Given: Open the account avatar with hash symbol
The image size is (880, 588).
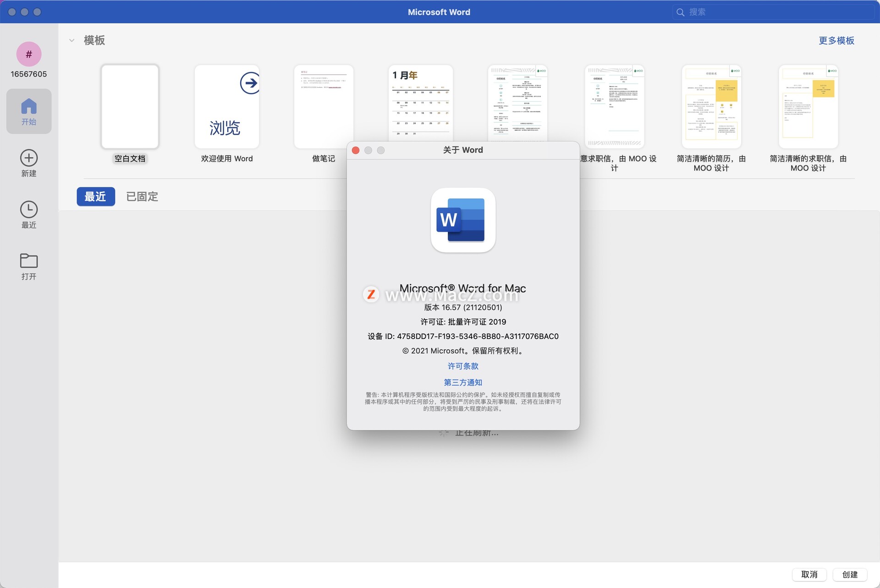Looking at the screenshot, I should coord(29,54).
